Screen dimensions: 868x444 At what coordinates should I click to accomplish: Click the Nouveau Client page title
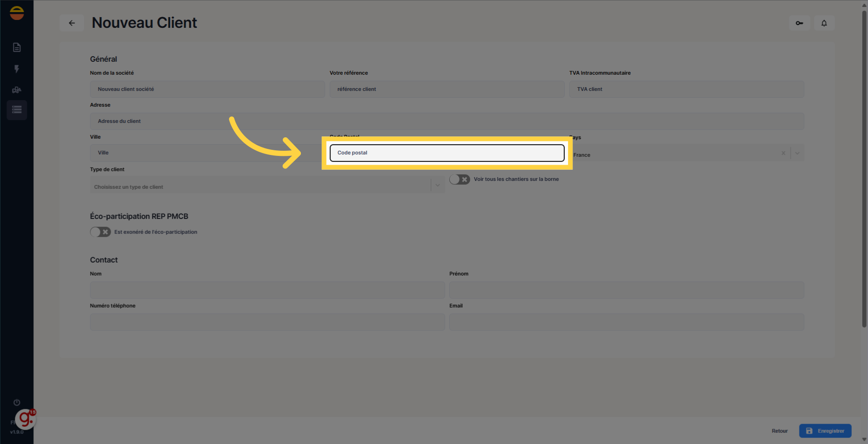[x=144, y=23]
